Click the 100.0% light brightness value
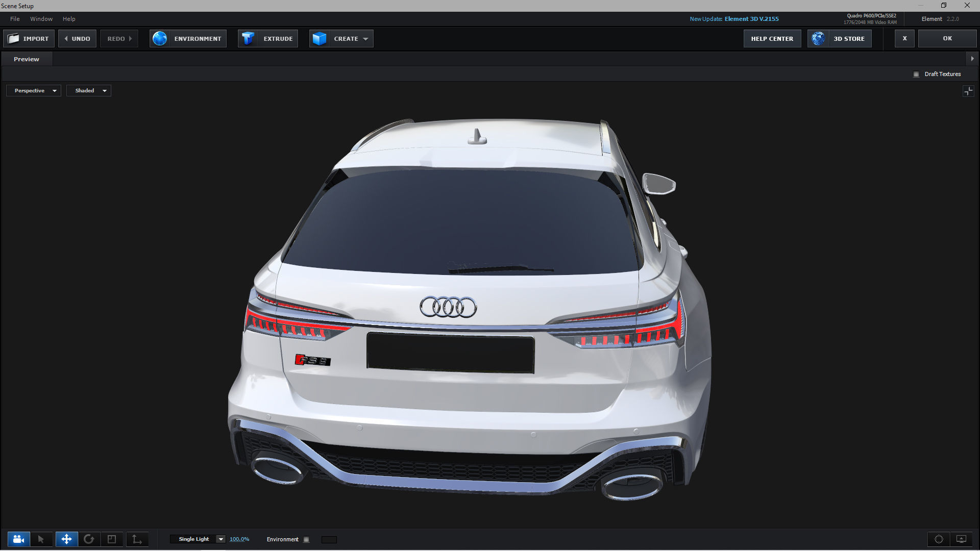This screenshot has height=551, width=980. pyautogui.click(x=239, y=539)
